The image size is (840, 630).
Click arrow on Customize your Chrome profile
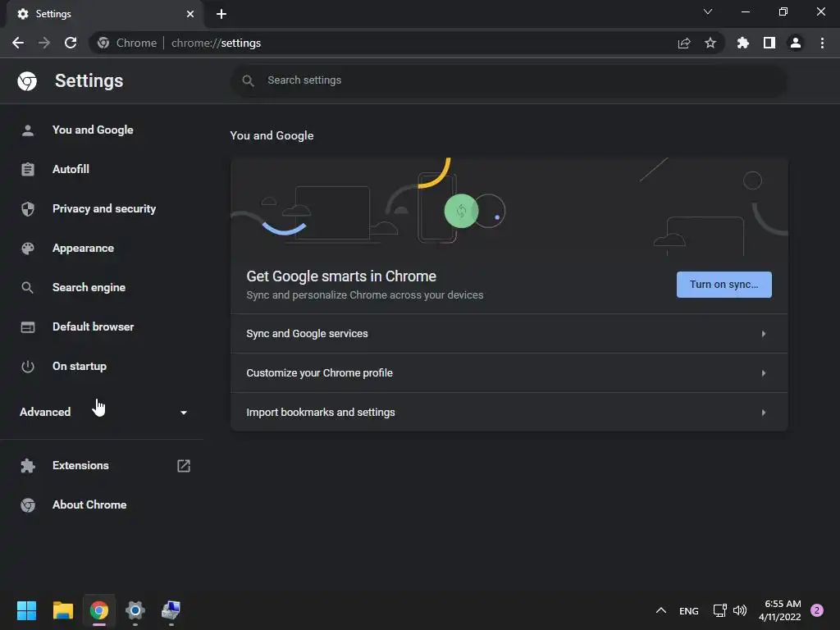coord(764,373)
